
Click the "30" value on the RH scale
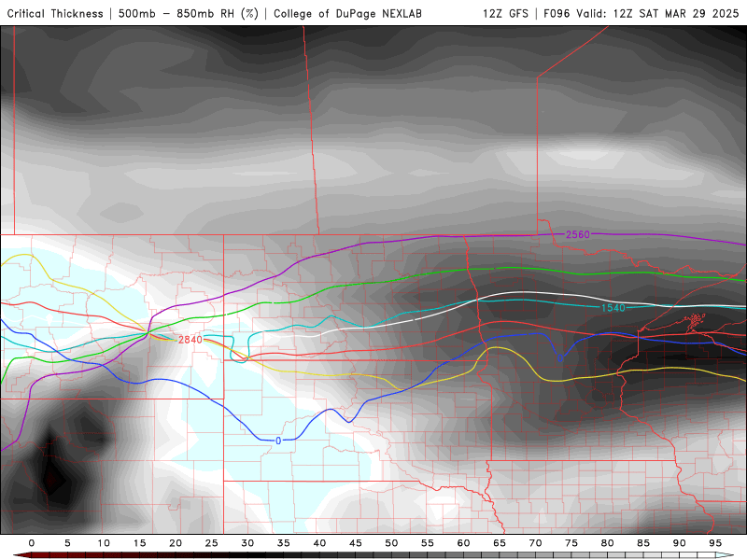[x=247, y=543]
